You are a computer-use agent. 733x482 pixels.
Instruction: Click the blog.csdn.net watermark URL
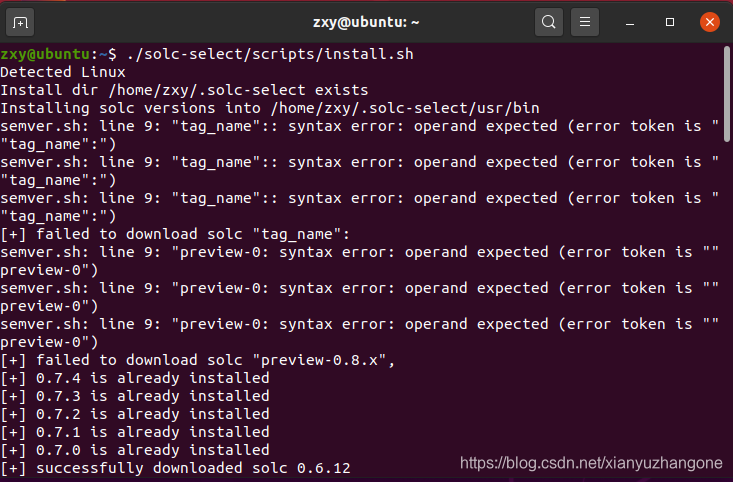591,463
